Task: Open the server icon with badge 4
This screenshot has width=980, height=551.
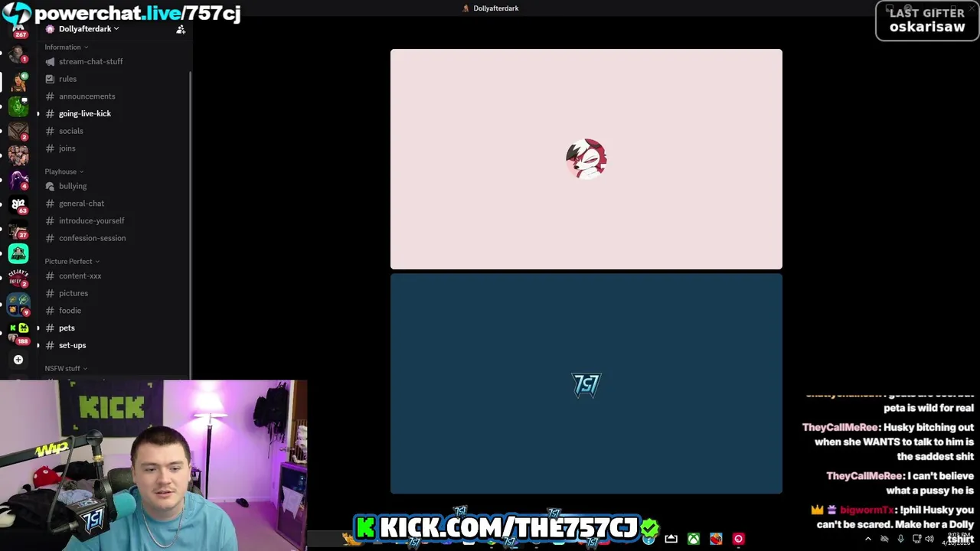Action: [18, 181]
